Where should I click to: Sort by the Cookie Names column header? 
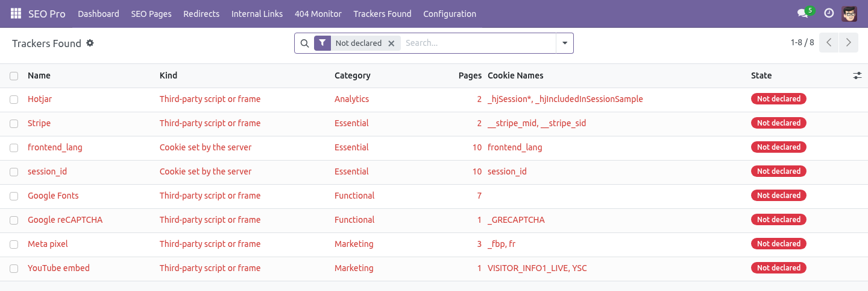515,75
